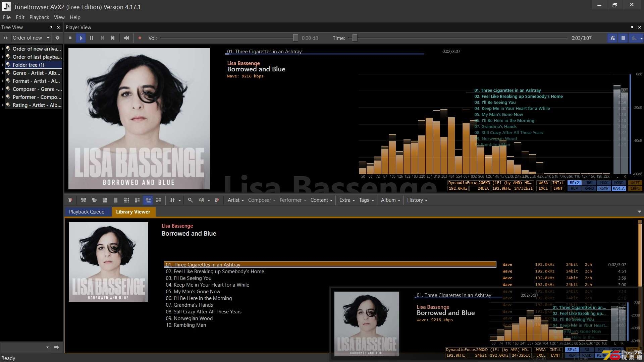Screen dimensions: 644x362
Task: Open the Extra dropdown
Action: coord(347,200)
